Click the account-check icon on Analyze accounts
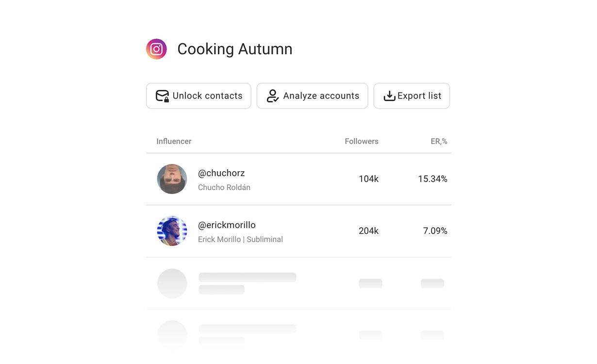597x364 pixels. [272, 96]
